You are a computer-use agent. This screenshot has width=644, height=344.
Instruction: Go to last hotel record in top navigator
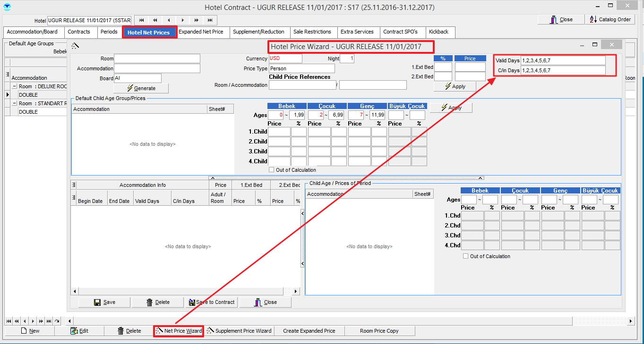[210, 20]
